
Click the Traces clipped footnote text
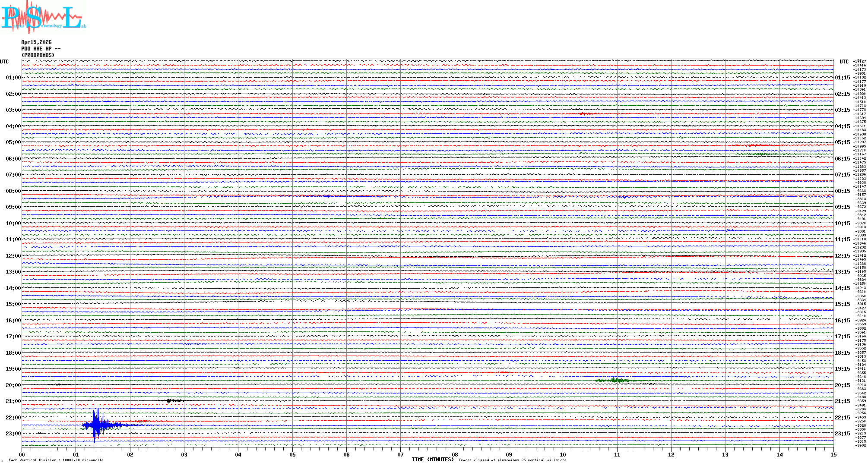[512, 460]
